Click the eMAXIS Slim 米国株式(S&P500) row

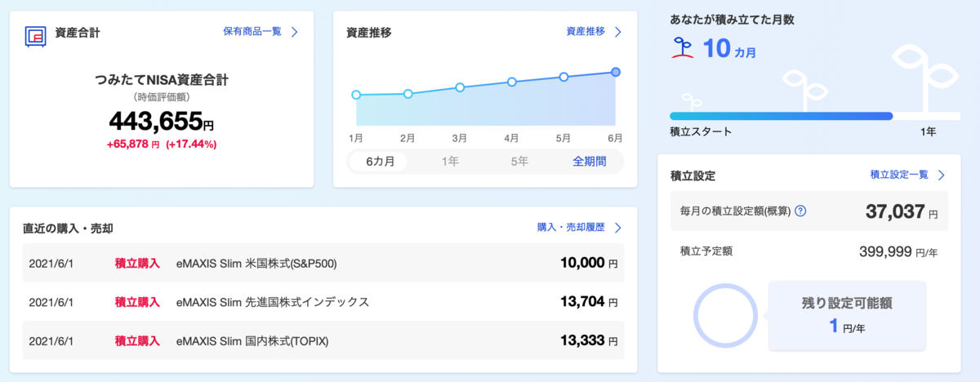[323, 263]
